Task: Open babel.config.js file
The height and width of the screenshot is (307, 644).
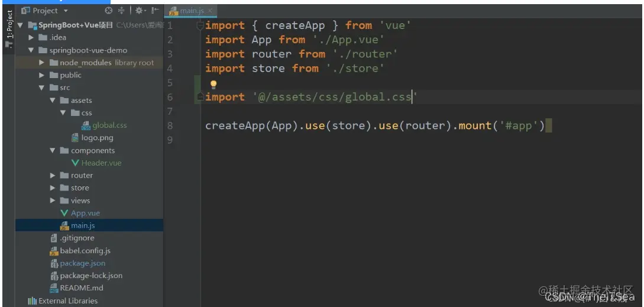Action: (x=85, y=251)
